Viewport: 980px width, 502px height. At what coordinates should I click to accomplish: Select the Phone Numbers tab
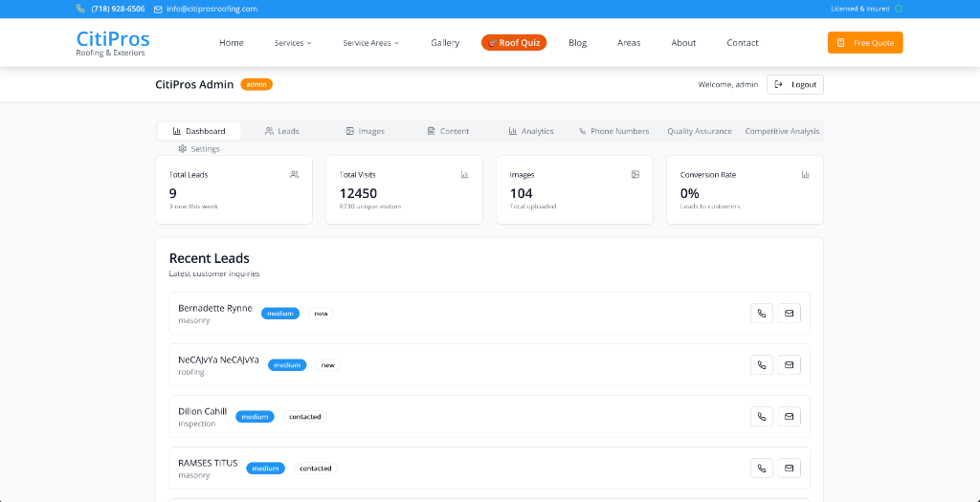[613, 131]
